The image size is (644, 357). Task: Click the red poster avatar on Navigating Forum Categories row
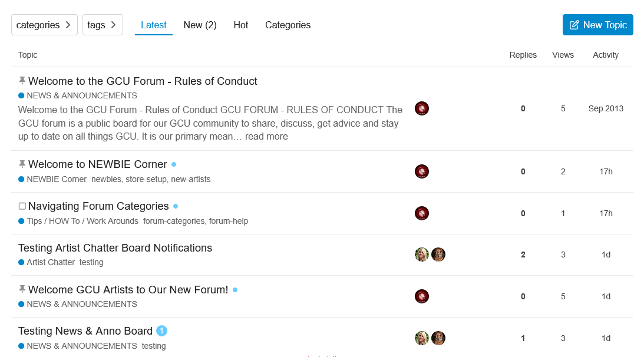(x=422, y=213)
